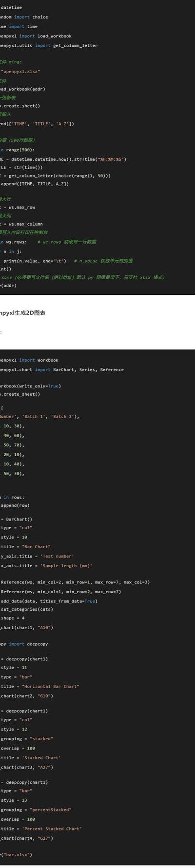The width and height of the screenshot is (195, 868).
Task: Click the x_axis.title 'Sample length (mm)' line
Action: click(46, 566)
